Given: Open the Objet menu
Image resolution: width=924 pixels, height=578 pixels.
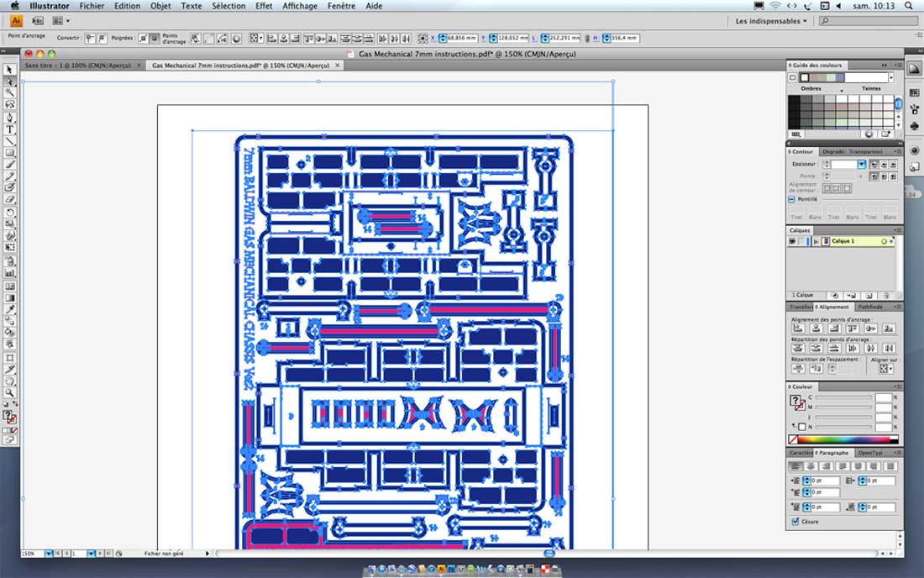Looking at the screenshot, I should point(160,6).
